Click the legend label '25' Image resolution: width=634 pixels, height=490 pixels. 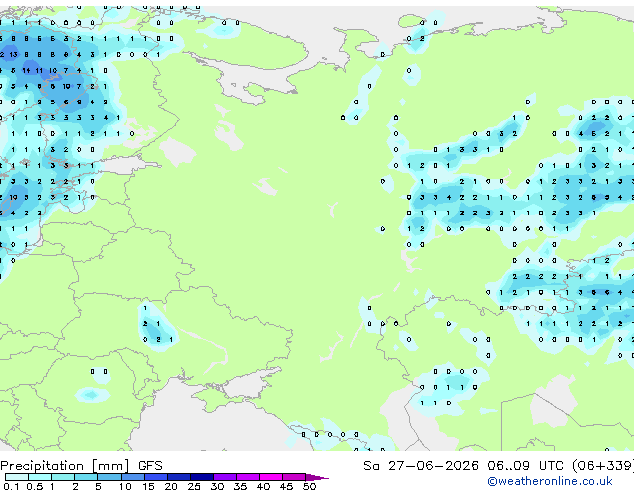pos(194,486)
